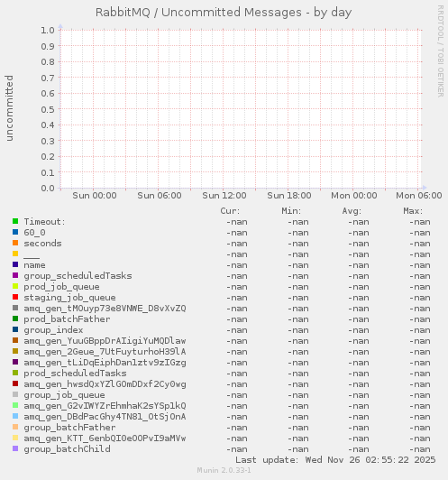Viewport: 448px width, 480px height.
Task: Click the 0.0 y-axis value
Action: [48, 188]
